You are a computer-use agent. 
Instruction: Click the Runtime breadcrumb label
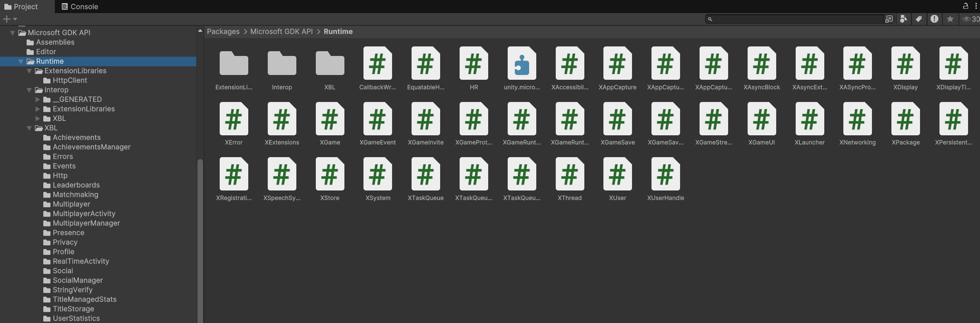[338, 31]
